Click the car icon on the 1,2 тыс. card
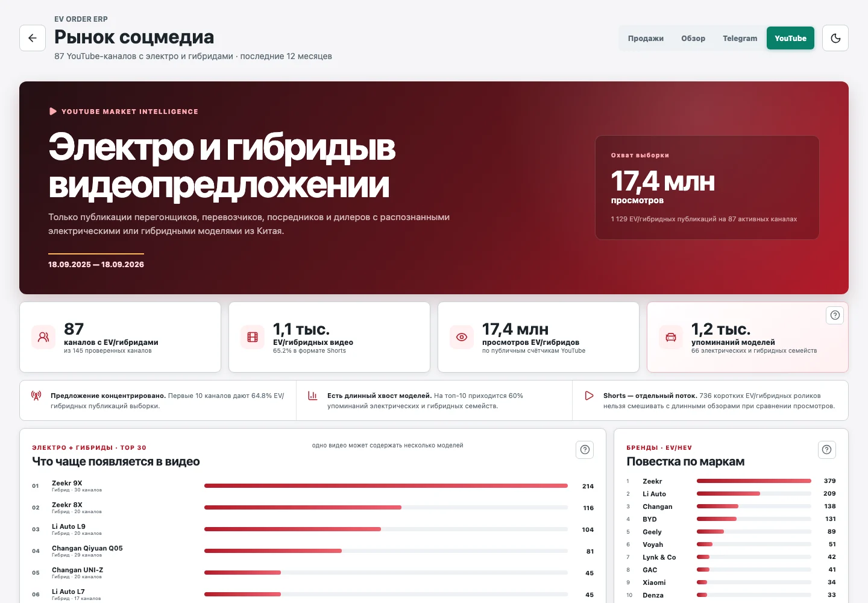 [671, 337]
